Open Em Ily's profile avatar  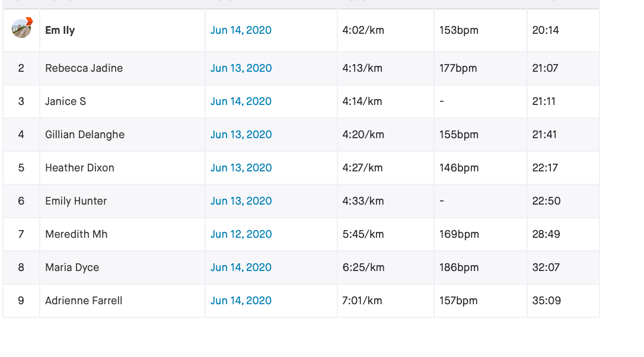pyautogui.click(x=21, y=28)
